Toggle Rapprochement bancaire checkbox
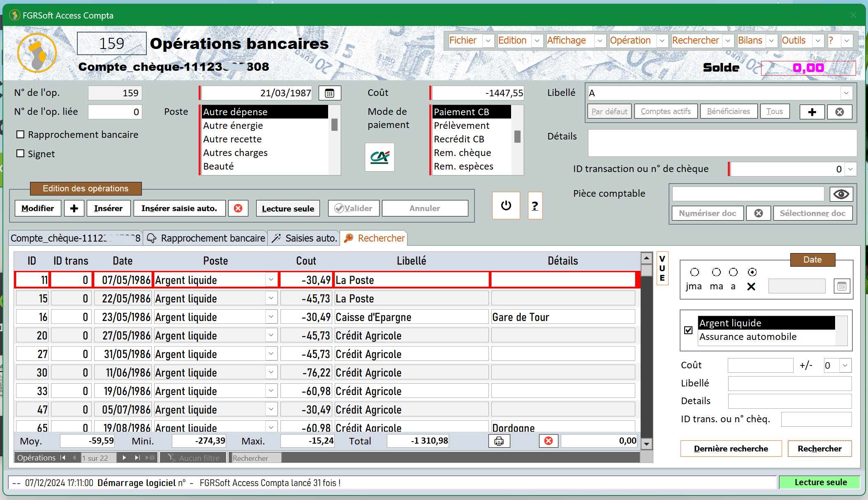This screenshot has height=500, width=868. (x=20, y=135)
